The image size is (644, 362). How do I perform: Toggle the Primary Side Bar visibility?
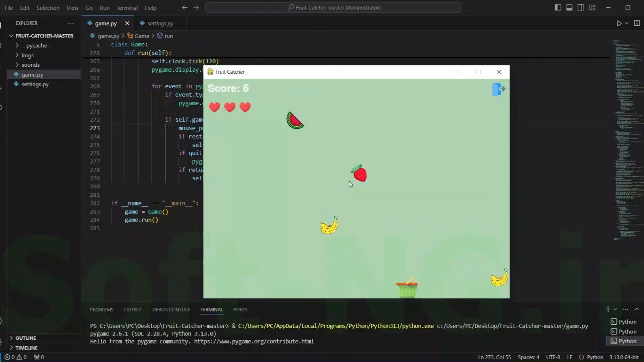(x=558, y=7)
